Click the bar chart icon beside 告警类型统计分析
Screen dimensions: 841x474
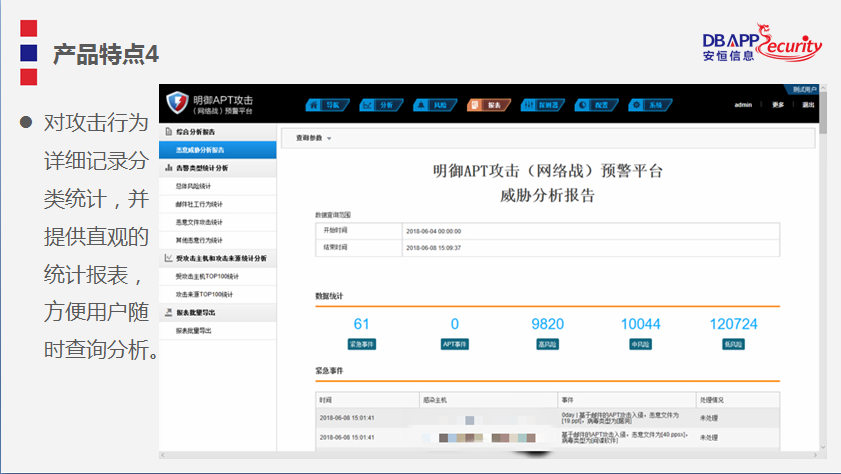coord(168,168)
